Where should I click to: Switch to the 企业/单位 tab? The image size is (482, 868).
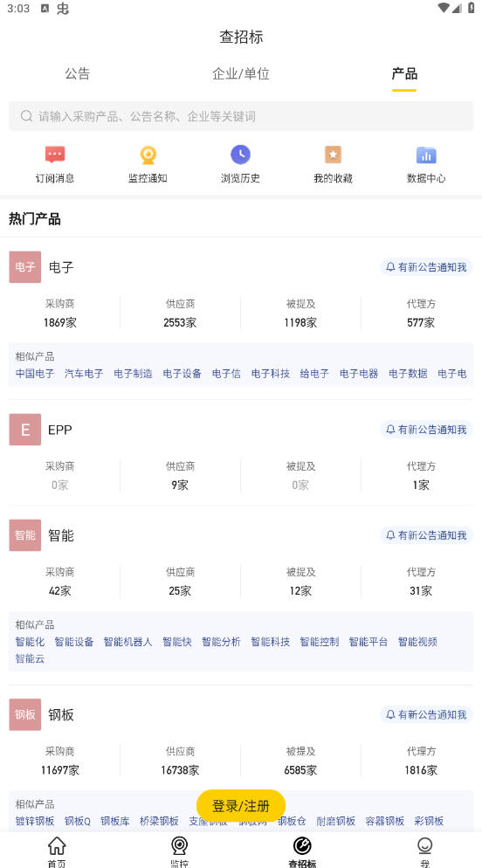point(241,73)
